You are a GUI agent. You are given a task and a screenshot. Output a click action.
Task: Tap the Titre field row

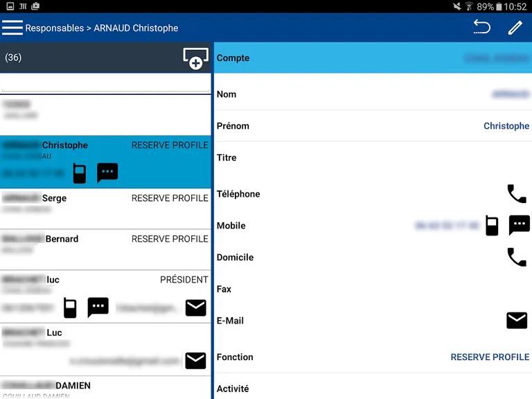coord(373,157)
